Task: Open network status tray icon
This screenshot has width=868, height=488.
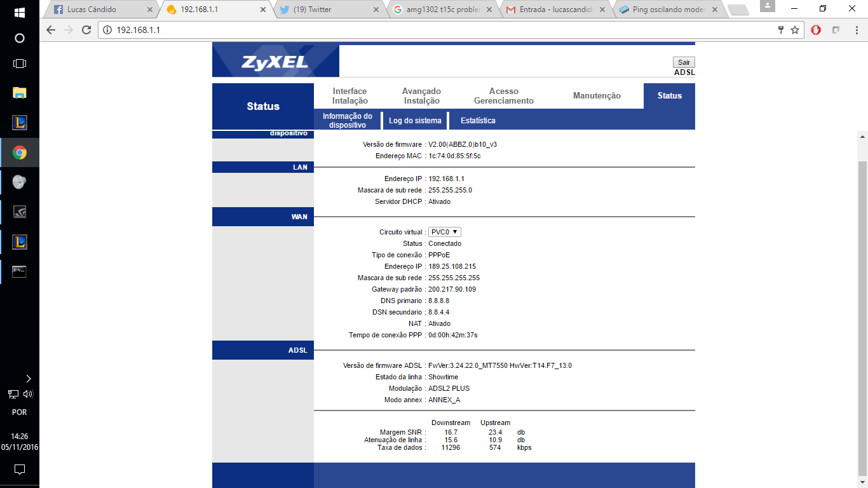Action: (x=13, y=394)
